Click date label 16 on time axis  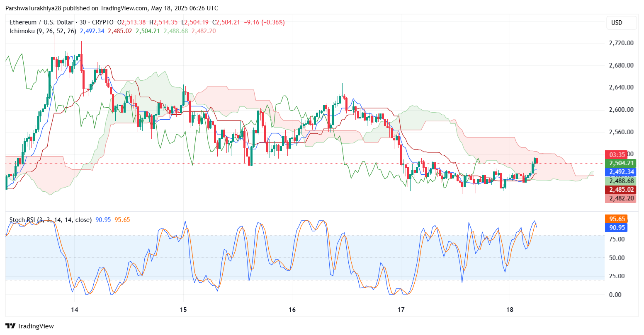click(292, 310)
